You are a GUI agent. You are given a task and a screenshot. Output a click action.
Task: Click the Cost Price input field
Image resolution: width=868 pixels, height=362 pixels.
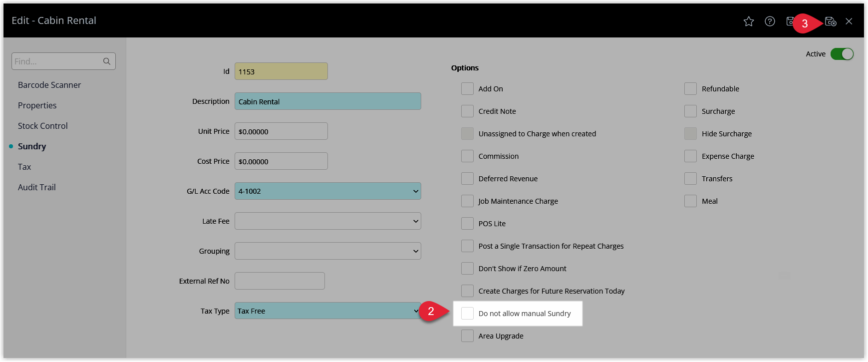pyautogui.click(x=281, y=161)
